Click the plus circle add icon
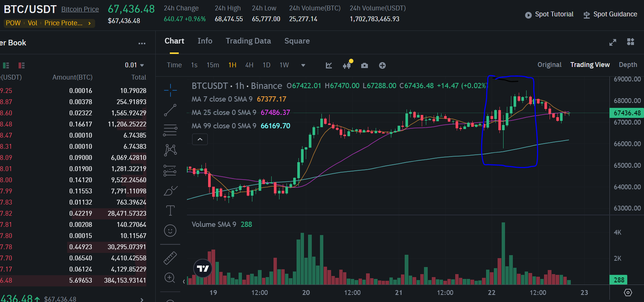Screen dimensions: 644x302 point(382,65)
